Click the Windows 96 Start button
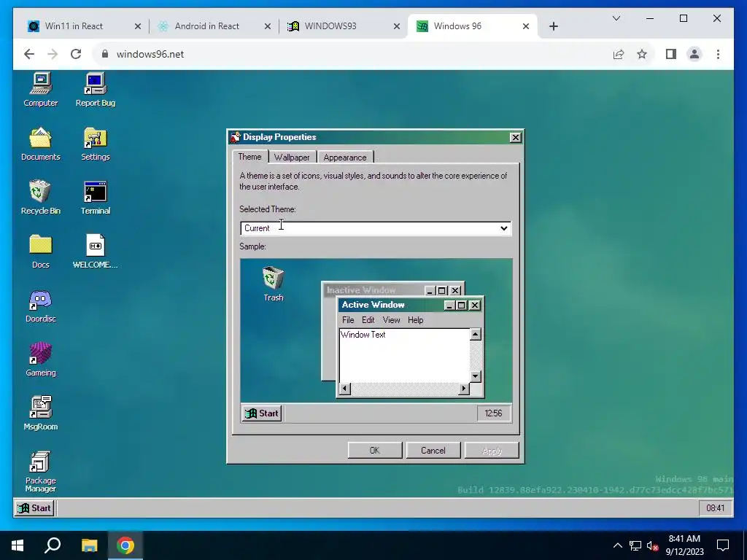747x560 pixels. [x=34, y=508]
